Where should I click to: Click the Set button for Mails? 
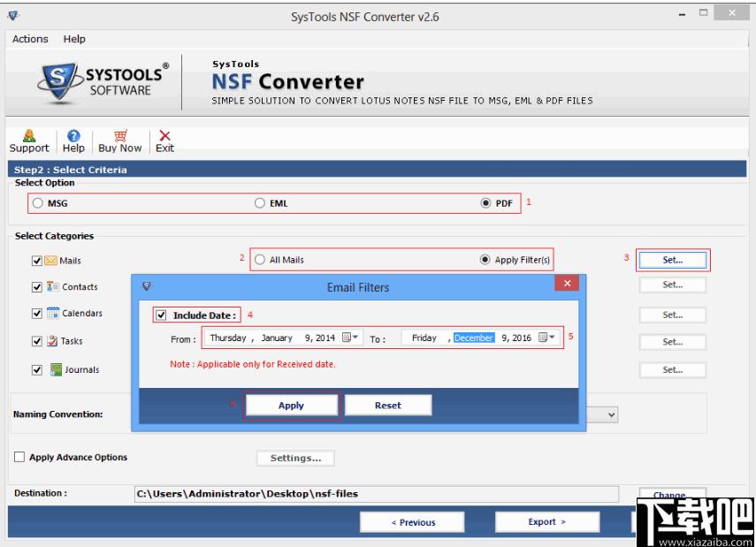point(673,261)
